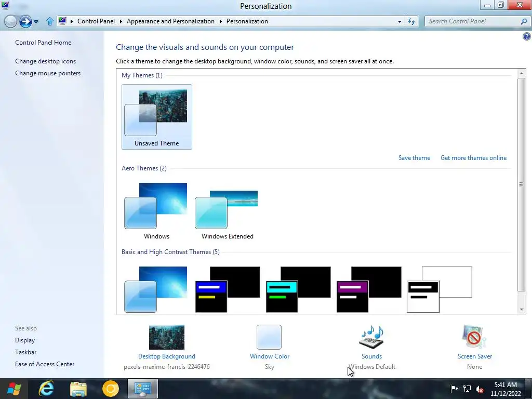Image resolution: width=532 pixels, height=399 pixels.
Task: Click the Save theme link
Action: tap(414, 158)
